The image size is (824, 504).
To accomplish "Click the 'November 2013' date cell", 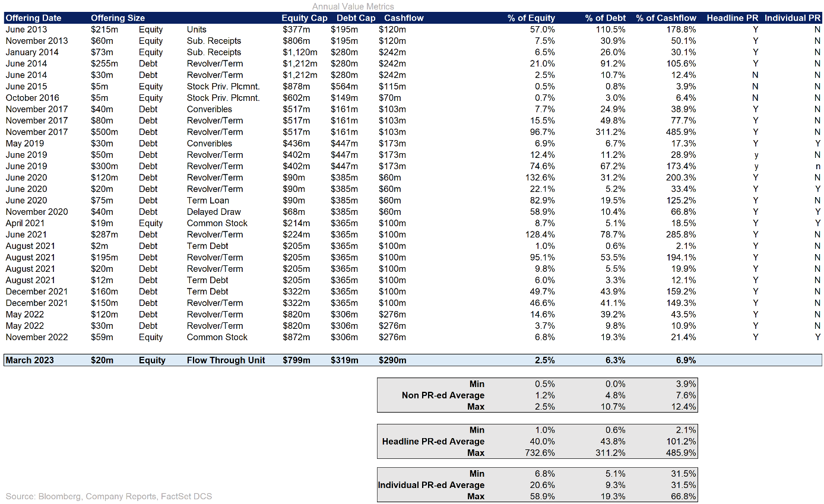I will coord(37,40).
